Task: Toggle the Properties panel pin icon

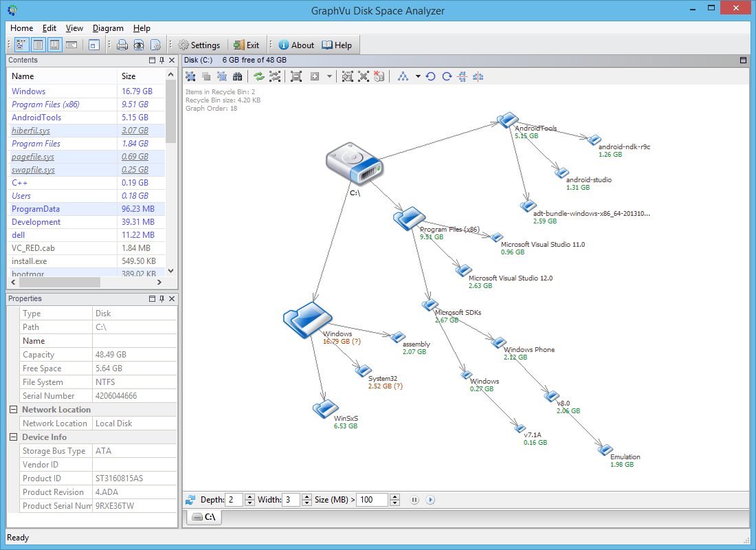Action: point(162,299)
